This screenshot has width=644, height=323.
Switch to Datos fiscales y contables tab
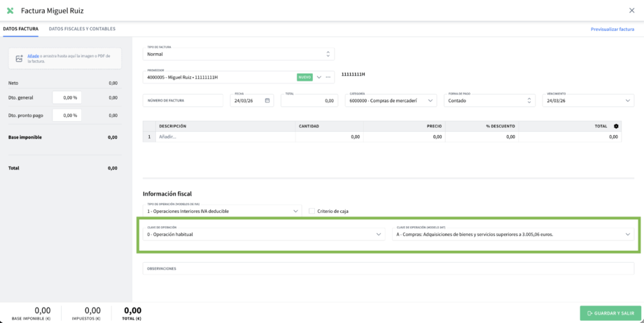click(82, 29)
